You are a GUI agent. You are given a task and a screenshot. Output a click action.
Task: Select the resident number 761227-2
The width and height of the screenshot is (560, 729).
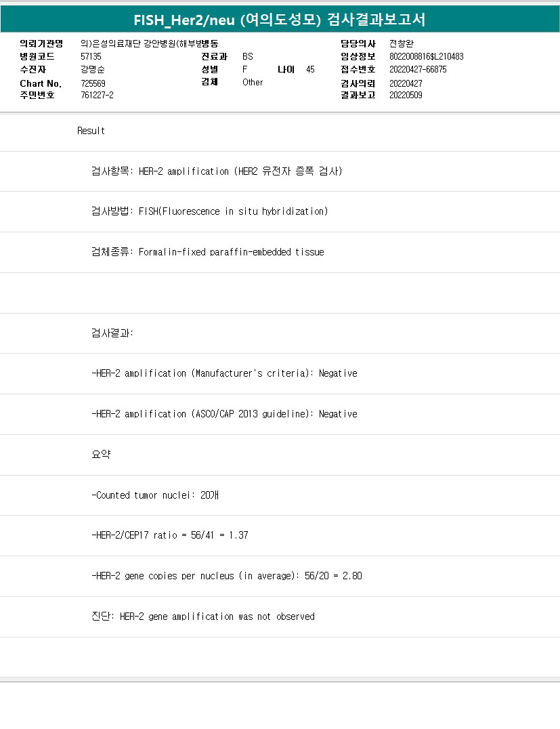[x=97, y=96]
